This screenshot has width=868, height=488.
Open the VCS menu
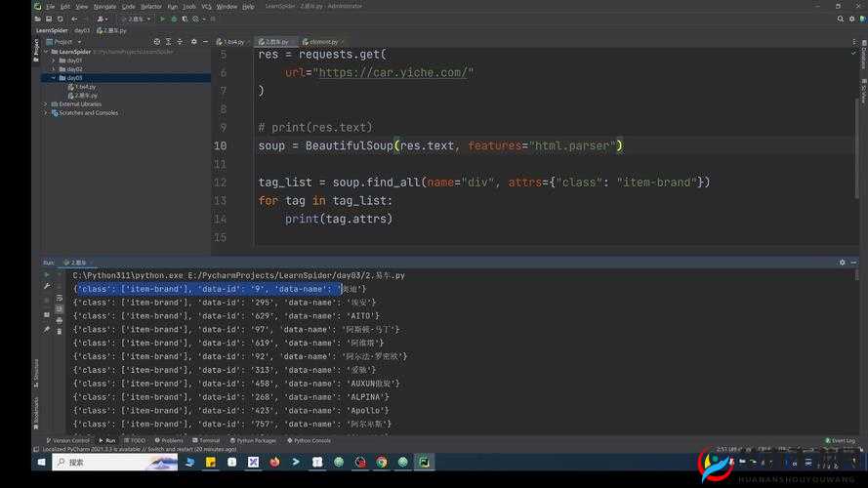(x=206, y=7)
